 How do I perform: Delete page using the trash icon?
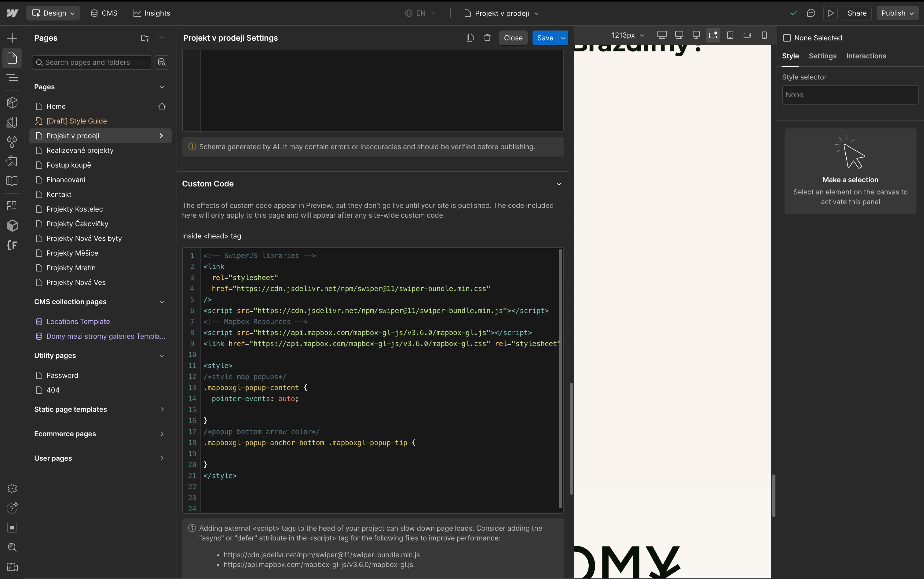487,38
